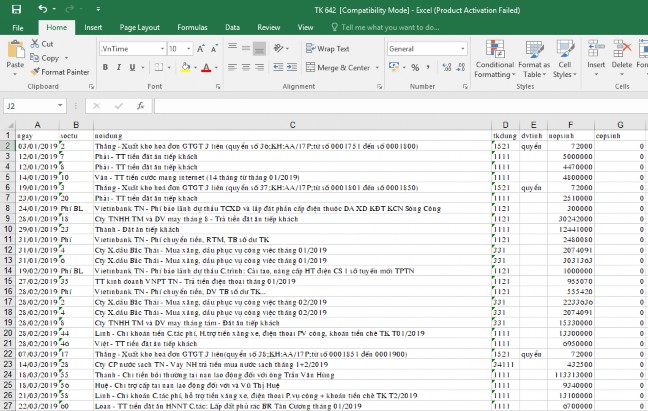Toggle Wrap Text for the cell

click(x=327, y=48)
